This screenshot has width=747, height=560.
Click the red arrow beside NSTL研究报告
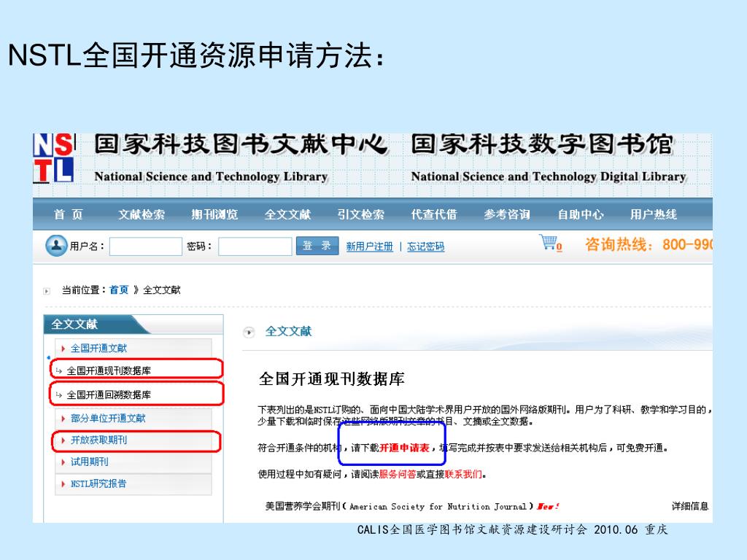63,484
